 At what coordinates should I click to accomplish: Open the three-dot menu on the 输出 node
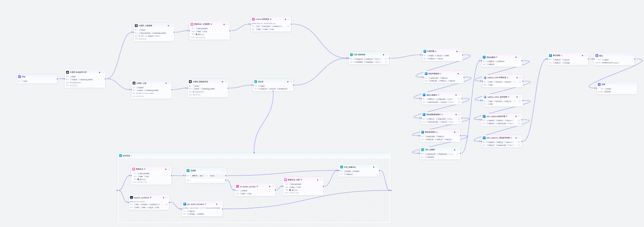point(632,55)
